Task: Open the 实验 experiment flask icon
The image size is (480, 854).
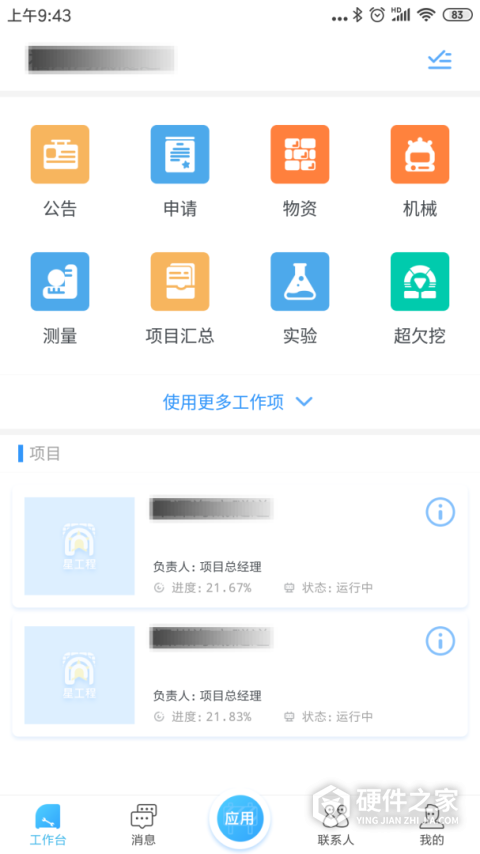Action: click(x=300, y=282)
